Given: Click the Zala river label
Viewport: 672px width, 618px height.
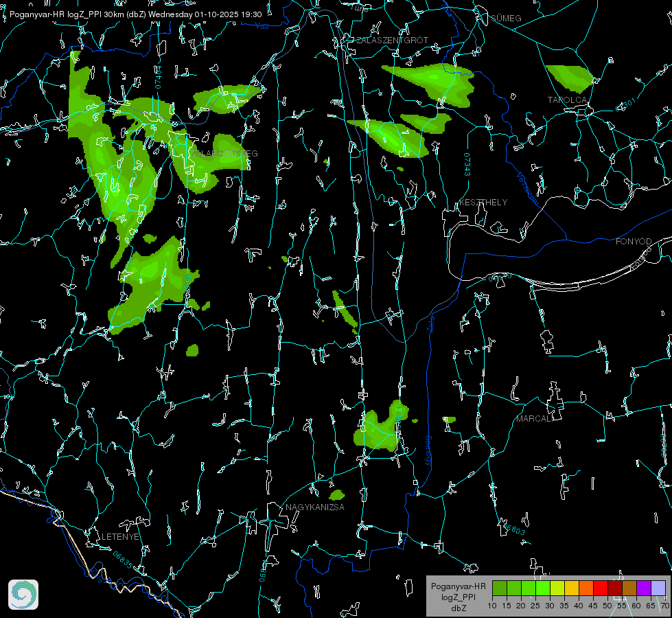Looking at the screenshot, I should (430, 324).
